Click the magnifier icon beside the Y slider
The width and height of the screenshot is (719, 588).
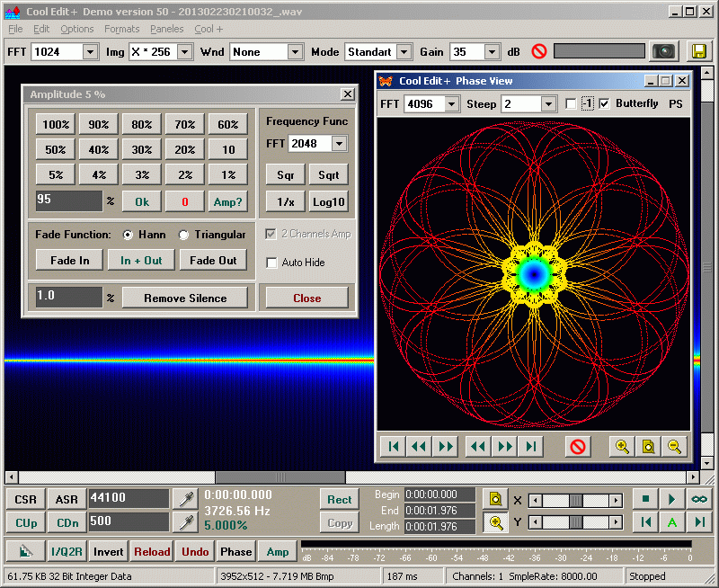coord(495,522)
